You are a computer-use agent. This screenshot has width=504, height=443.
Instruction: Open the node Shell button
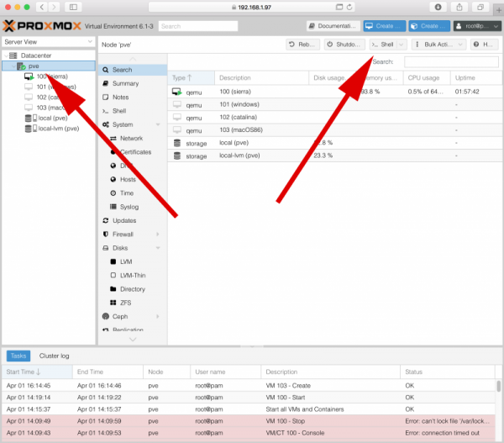383,45
